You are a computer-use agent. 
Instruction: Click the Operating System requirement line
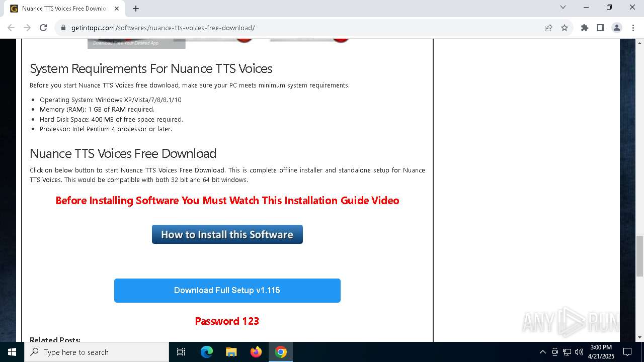coord(111,100)
